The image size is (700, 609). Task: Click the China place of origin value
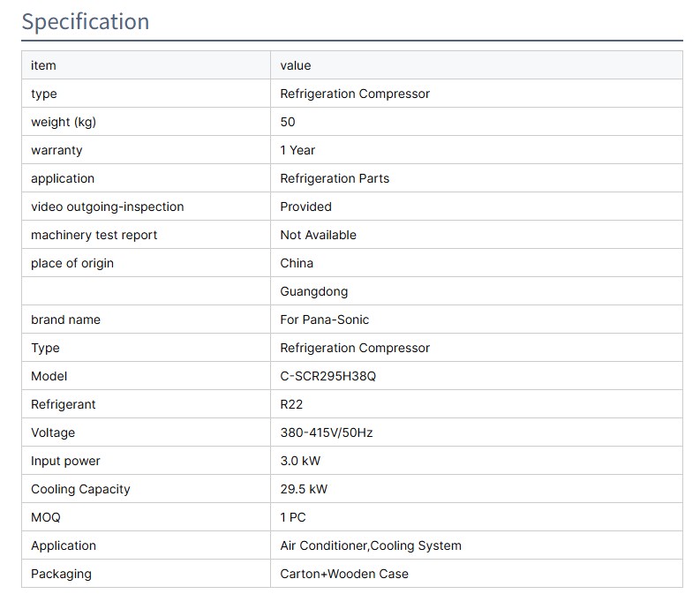tap(297, 263)
